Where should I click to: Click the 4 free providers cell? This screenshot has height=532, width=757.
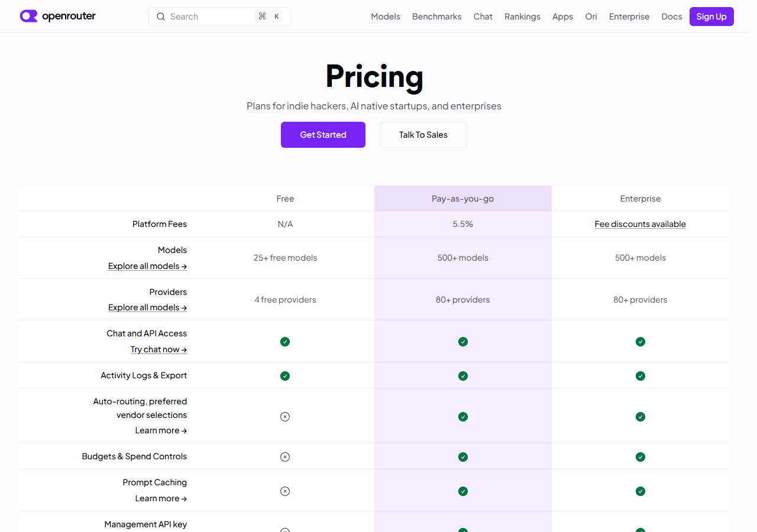click(x=285, y=300)
